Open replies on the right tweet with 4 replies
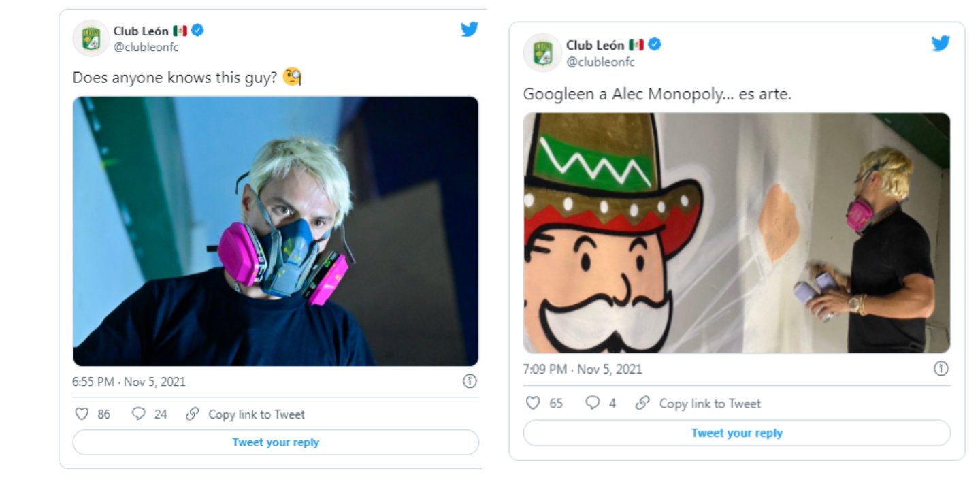The width and height of the screenshot is (980, 490). point(593,403)
